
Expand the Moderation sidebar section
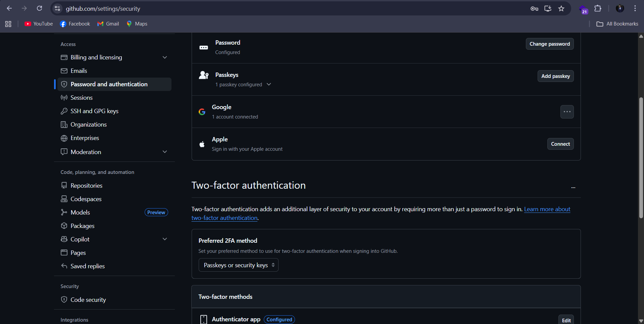(x=165, y=152)
